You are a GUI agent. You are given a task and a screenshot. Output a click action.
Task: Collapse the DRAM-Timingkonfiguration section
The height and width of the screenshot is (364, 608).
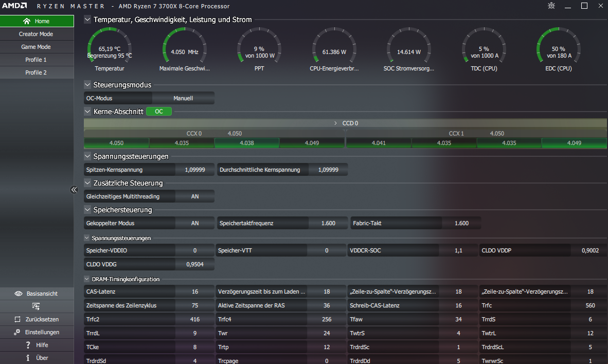(x=86, y=279)
